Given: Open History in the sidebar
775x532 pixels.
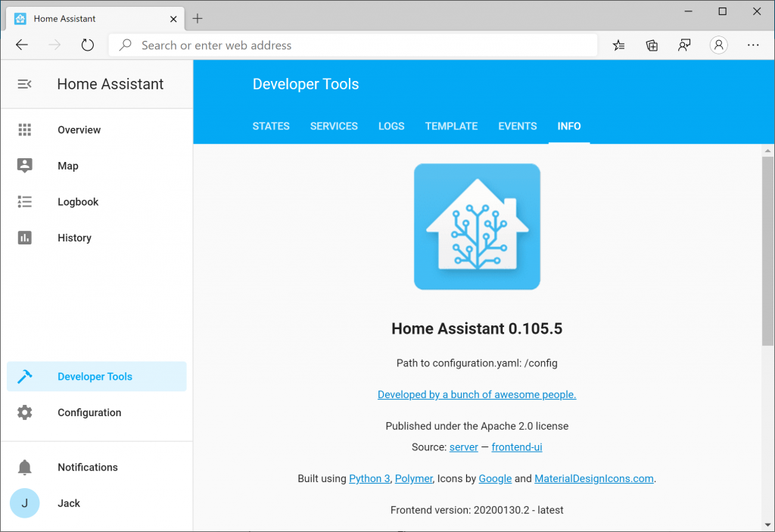Looking at the screenshot, I should pyautogui.click(x=97, y=238).
